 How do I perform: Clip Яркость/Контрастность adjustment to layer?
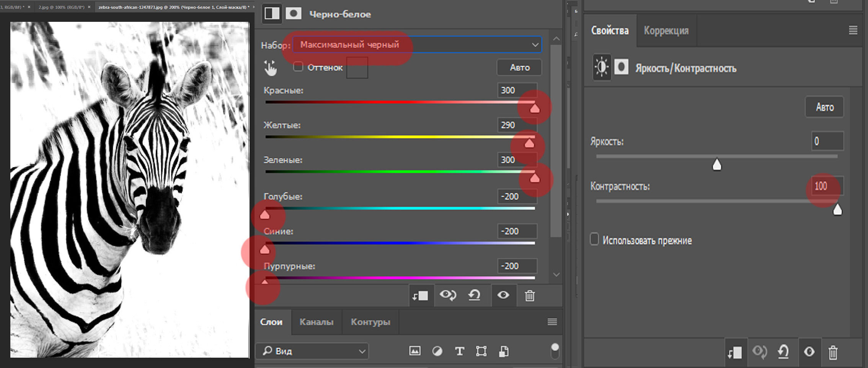click(734, 352)
